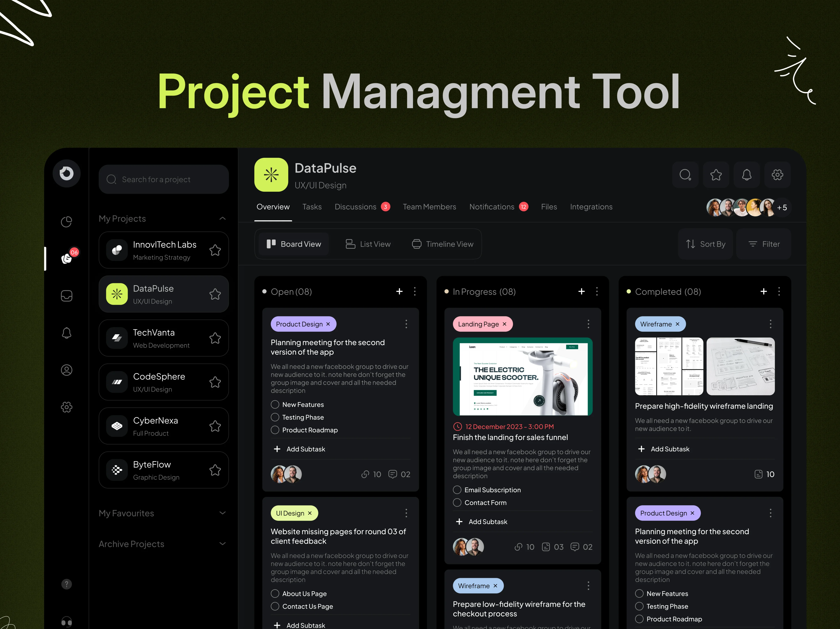
Task: Add Subtask on the Completed Wireframe card
Action: pos(664,449)
